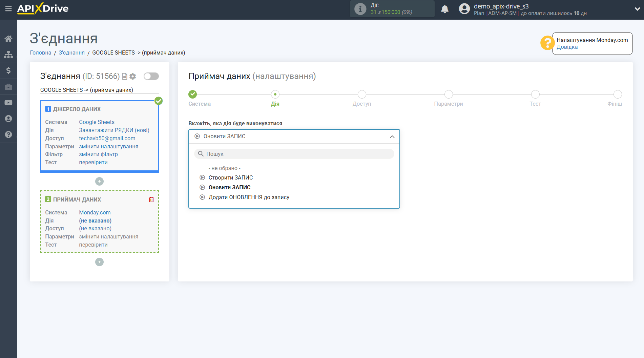The height and width of the screenshot is (358, 644).
Task: Select the '- не обрано -' option
Action: [224, 168]
